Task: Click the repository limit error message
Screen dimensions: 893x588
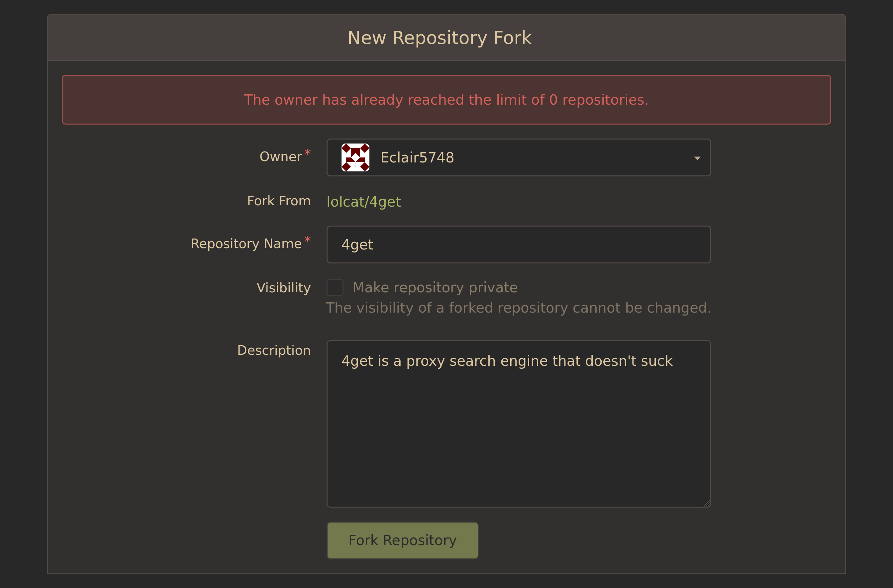Action: point(446,100)
